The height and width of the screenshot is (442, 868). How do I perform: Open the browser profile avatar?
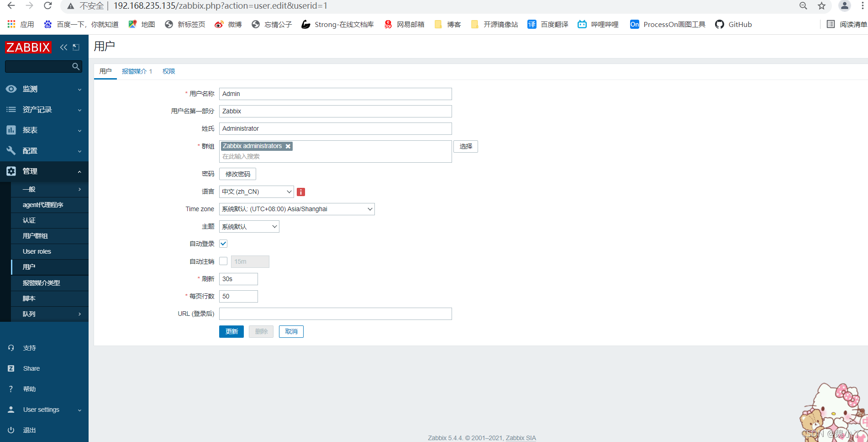coord(844,6)
